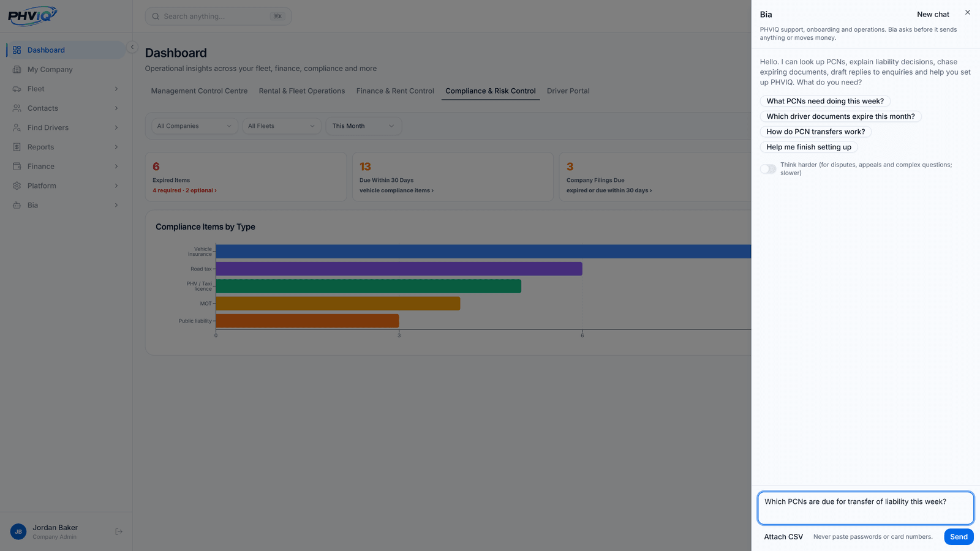
Task: Collapse the sidebar with the chevron button
Action: pos(132,47)
